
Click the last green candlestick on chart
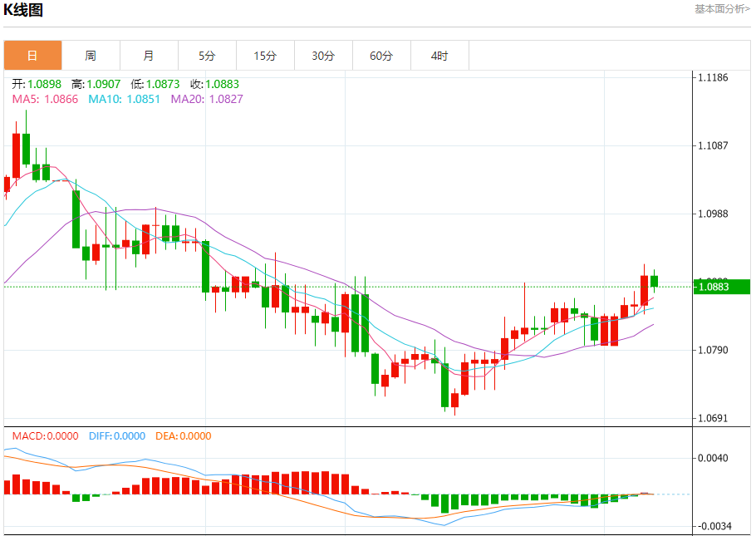655,281
